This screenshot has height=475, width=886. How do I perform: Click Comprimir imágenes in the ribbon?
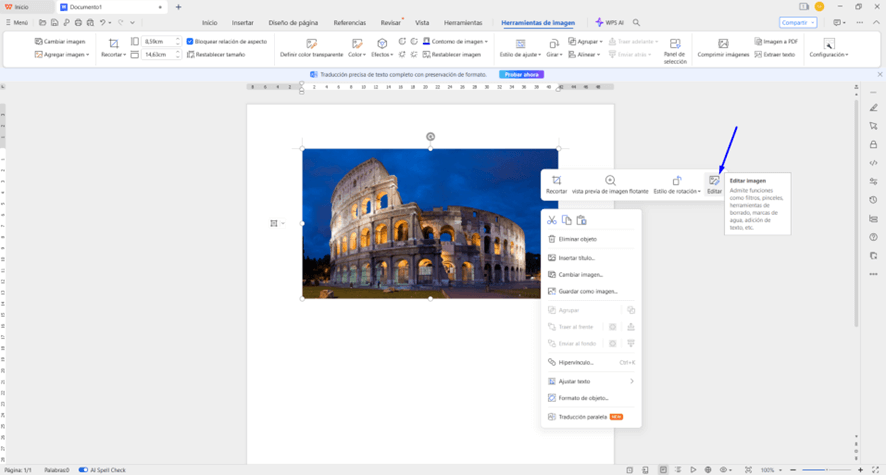click(723, 48)
